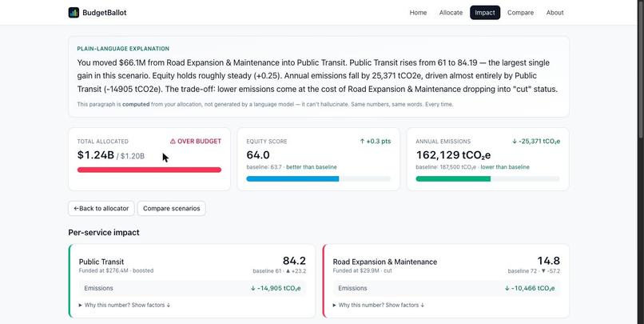This screenshot has height=324, width=644.
Task: Click the 84.2 Public Transit score
Action: [294, 261]
